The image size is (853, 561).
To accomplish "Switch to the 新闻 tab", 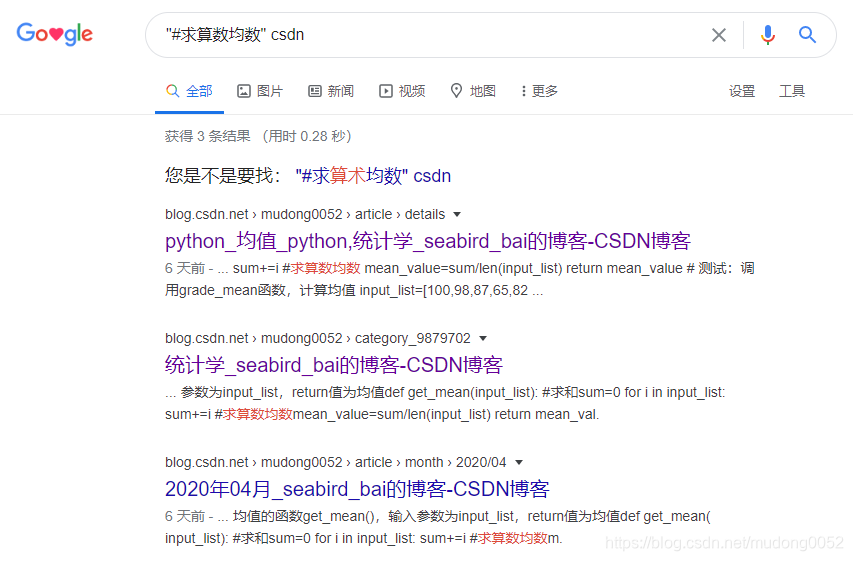I will point(331,91).
